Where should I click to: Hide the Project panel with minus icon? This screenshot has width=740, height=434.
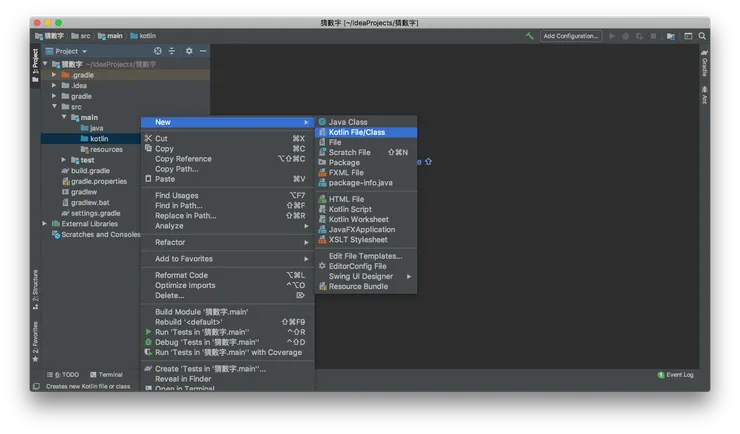pos(203,51)
